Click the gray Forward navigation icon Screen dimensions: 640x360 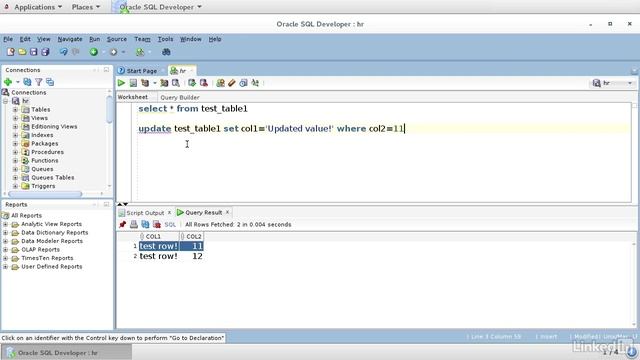click(x=113, y=52)
